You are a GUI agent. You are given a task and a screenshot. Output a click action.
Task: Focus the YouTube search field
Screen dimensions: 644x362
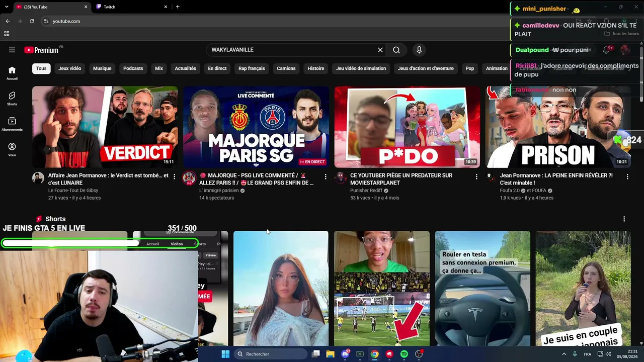[x=292, y=50]
